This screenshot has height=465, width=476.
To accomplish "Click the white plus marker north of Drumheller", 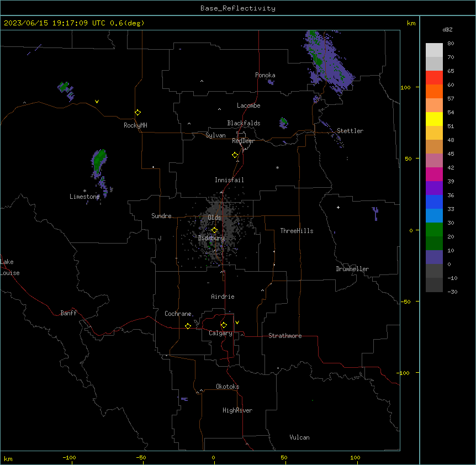I will pyautogui.click(x=338, y=207).
